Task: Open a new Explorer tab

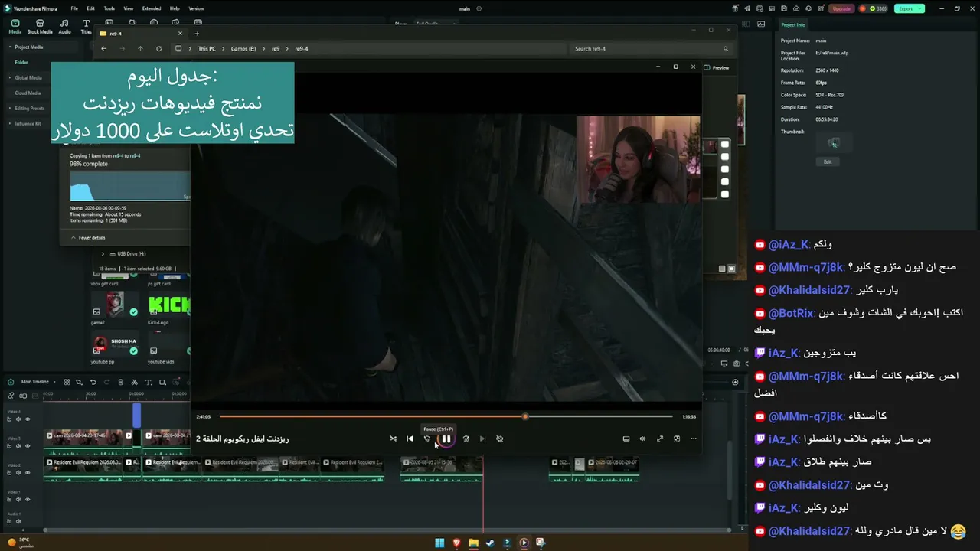Action: (197, 33)
